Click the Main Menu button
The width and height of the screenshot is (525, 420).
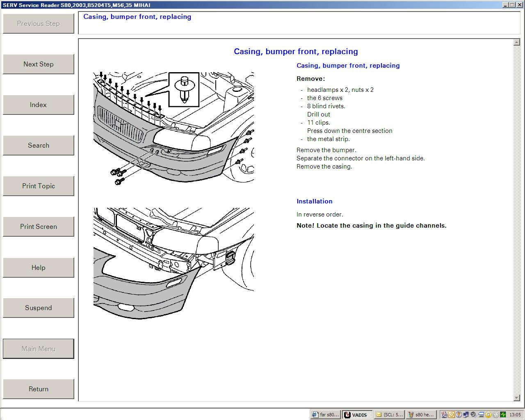[x=39, y=349]
